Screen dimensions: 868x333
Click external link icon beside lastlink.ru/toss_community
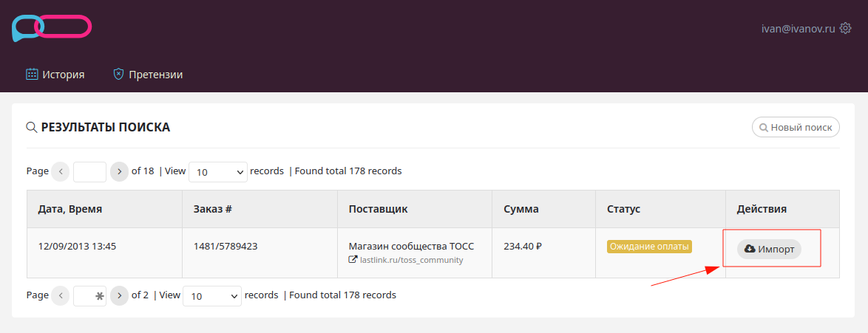[352, 259]
